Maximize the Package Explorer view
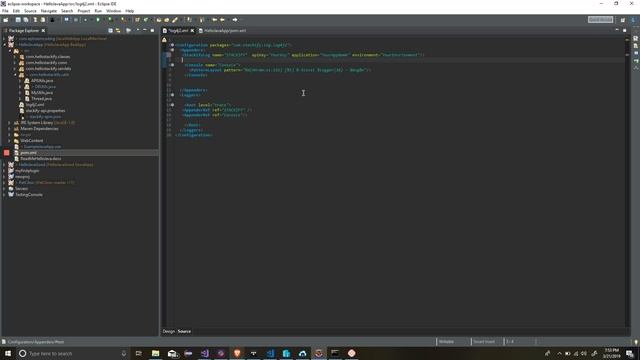The height and width of the screenshot is (360, 640). tap(152, 31)
